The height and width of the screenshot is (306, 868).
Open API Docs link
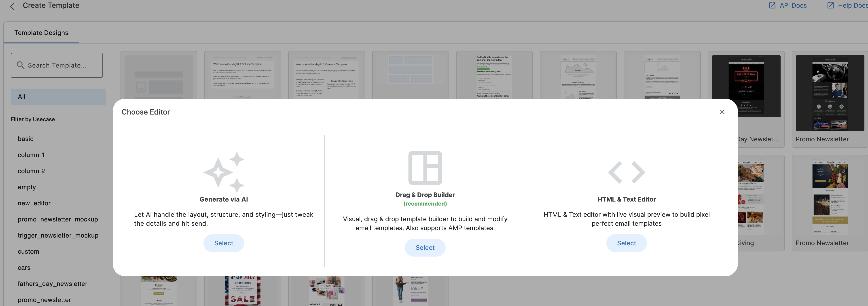pyautogui.click(x=793, y=5)
